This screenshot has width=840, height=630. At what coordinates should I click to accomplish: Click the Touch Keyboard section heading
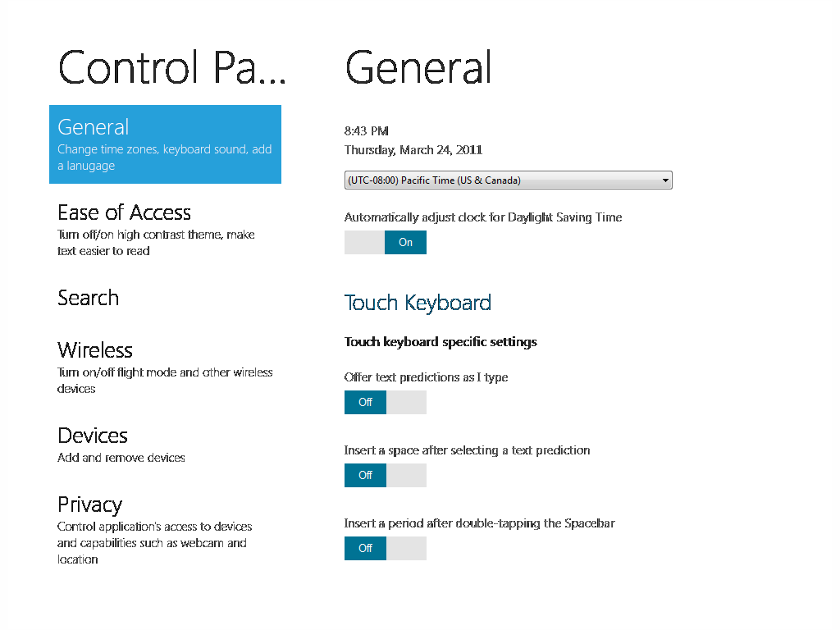pos(418,303)
